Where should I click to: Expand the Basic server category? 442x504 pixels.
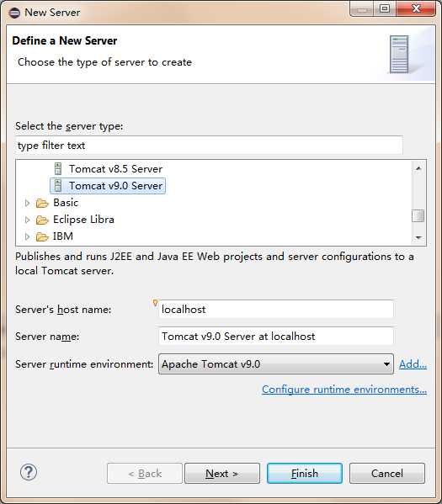tap(27, 203)
